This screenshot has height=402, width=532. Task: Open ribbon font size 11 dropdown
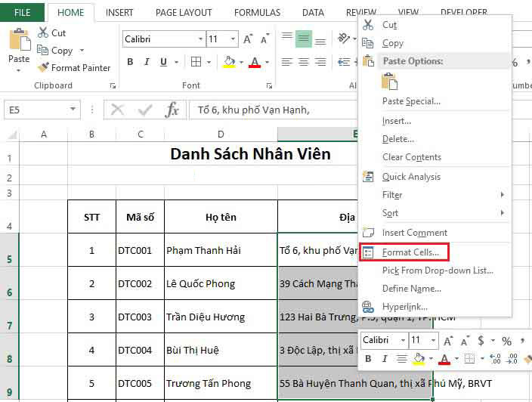233,39
